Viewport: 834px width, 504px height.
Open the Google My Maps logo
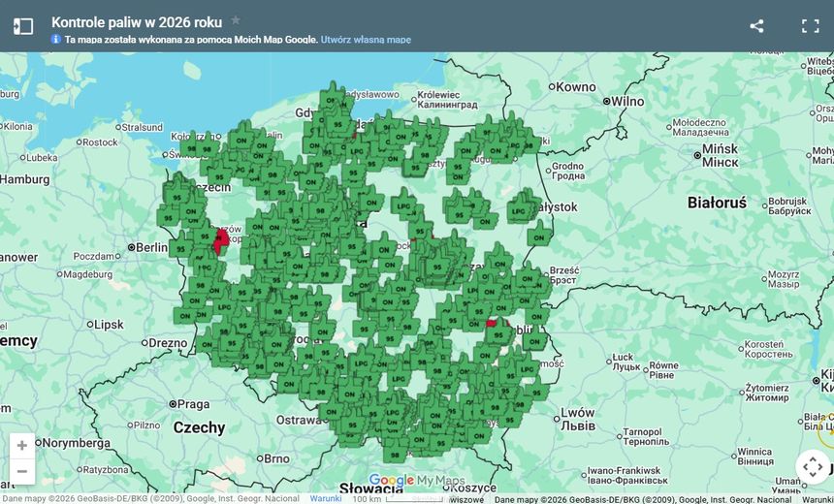(416, 481)
